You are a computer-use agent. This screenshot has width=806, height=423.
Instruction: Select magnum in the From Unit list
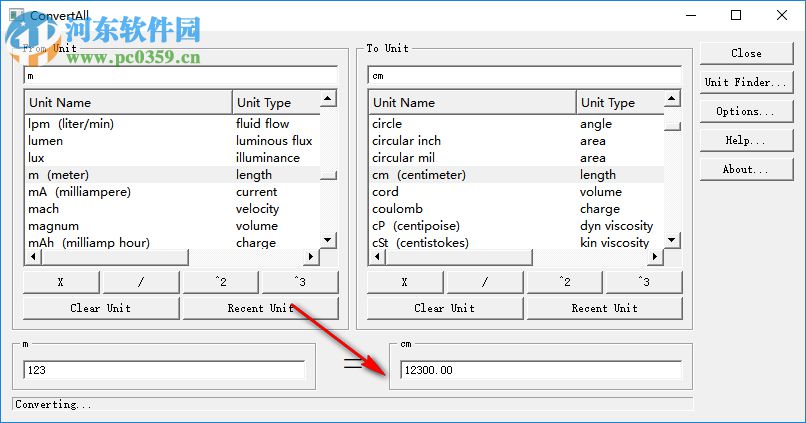coord(172,226)
